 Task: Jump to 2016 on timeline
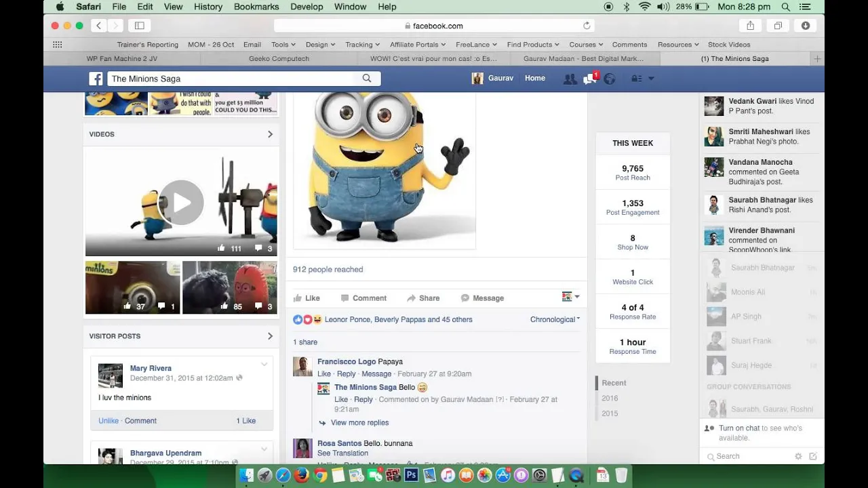[x=610, y=399]
